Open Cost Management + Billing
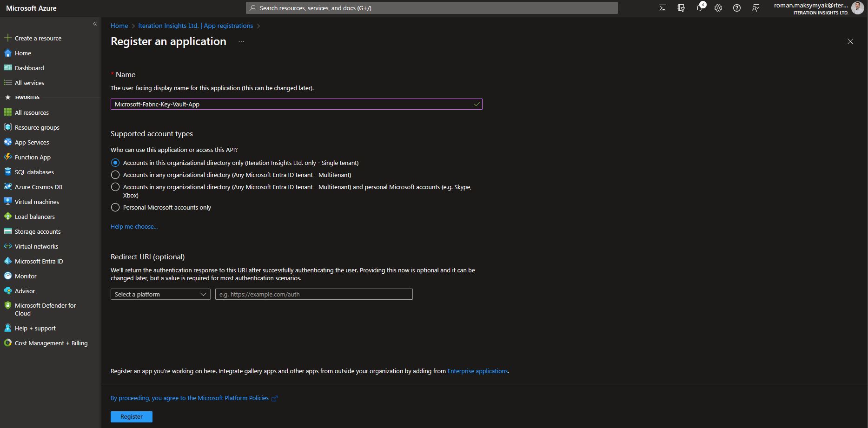The image size is (868, 428). [51, 343]
